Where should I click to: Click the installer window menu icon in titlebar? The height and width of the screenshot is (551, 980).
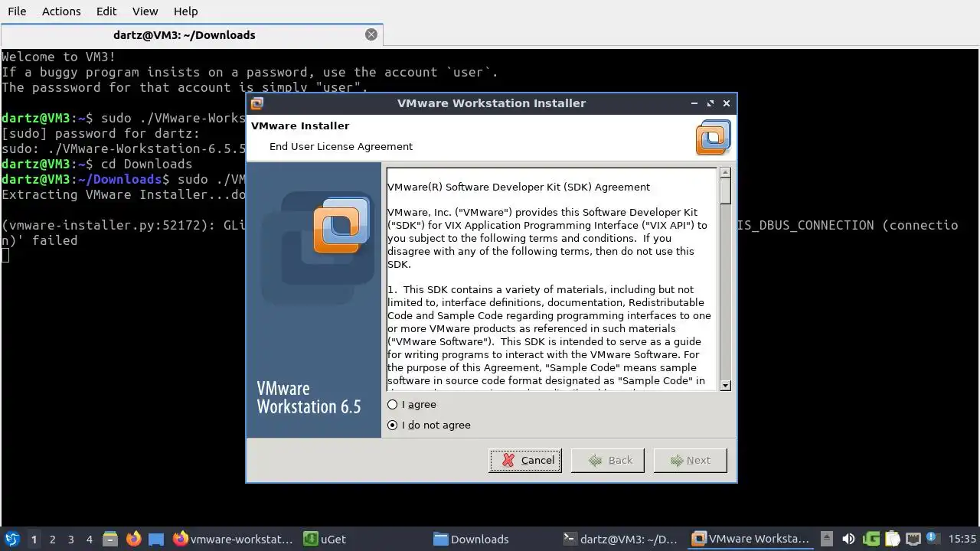click(257, 103)
